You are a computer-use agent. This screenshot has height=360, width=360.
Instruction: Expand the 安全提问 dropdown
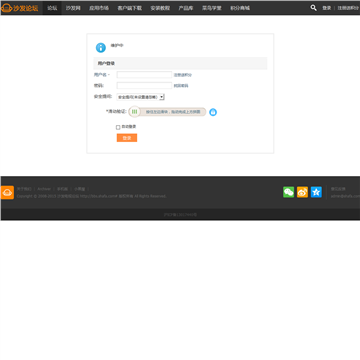(140, 97)
